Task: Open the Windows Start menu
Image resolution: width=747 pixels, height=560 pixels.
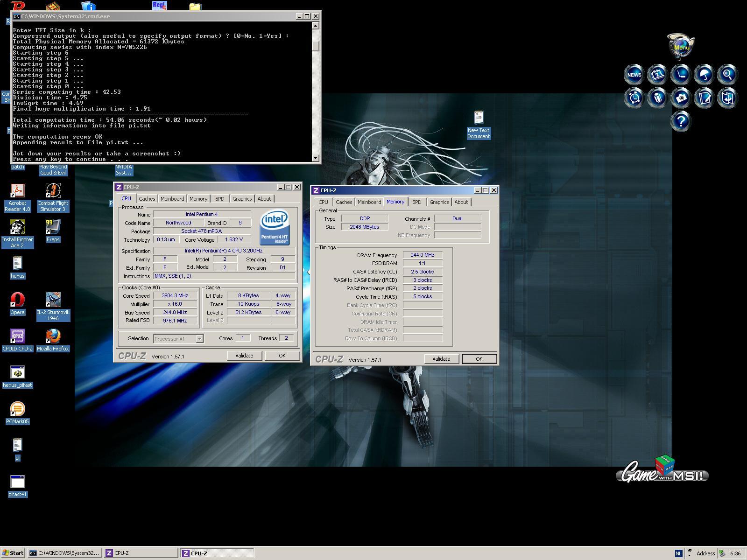Action: [x=13, y=553]
